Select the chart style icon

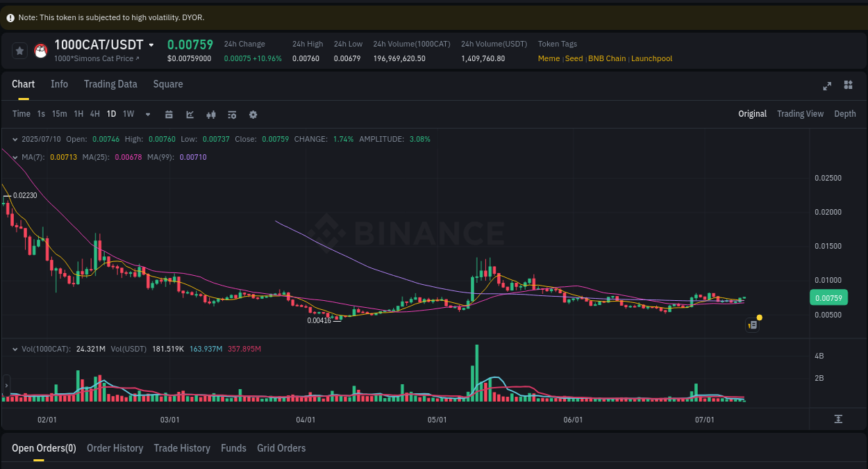click(190, 114)
